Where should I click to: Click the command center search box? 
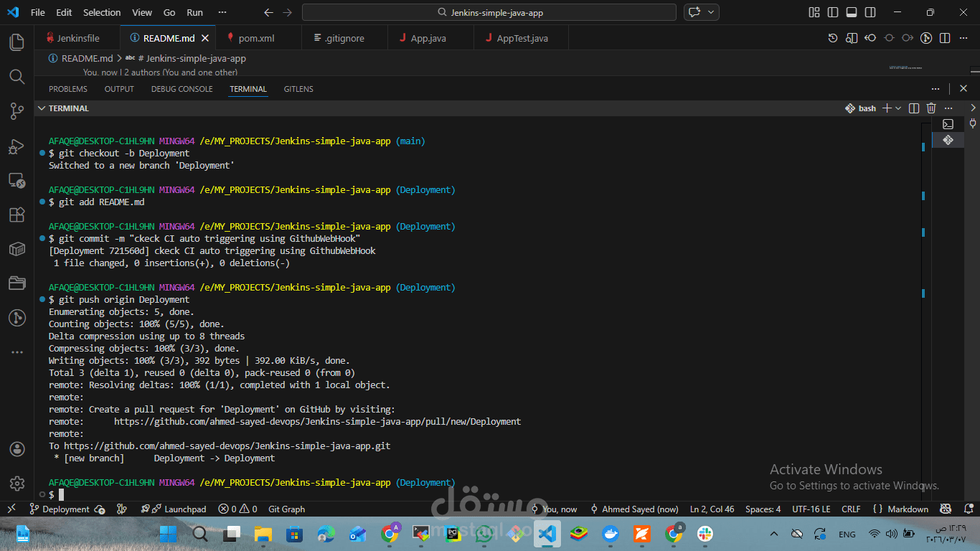pyautogui.click(x=489, y=12)
